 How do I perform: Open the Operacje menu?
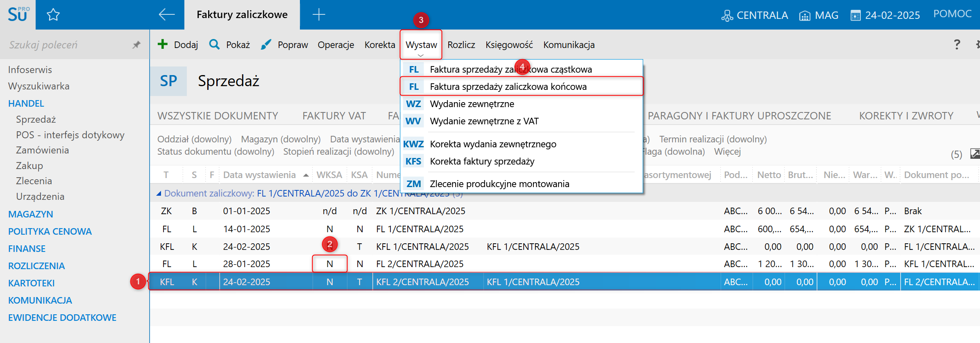coord(336,45)
